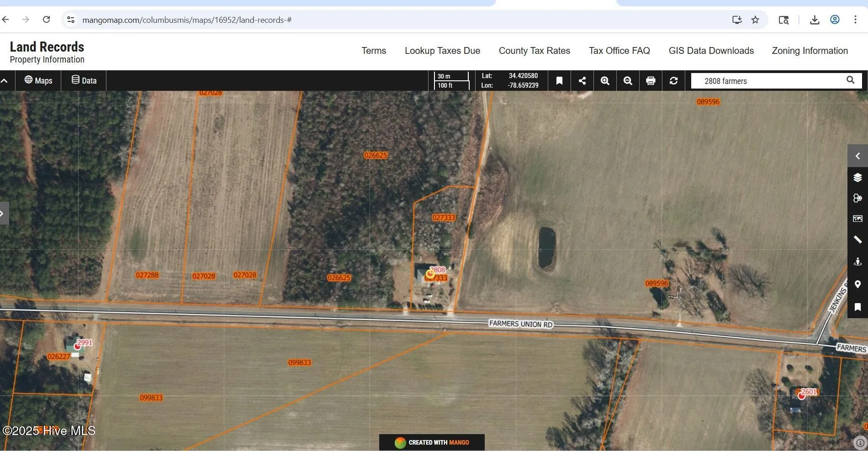Expand the left panel with right arrow
Viewport: 868px width, 451px height.
tap(3, 213)
